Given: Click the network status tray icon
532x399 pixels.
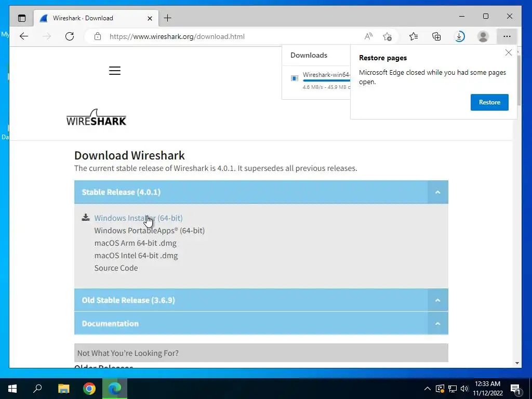Looking at the screenshot, I should click(453, 389).
